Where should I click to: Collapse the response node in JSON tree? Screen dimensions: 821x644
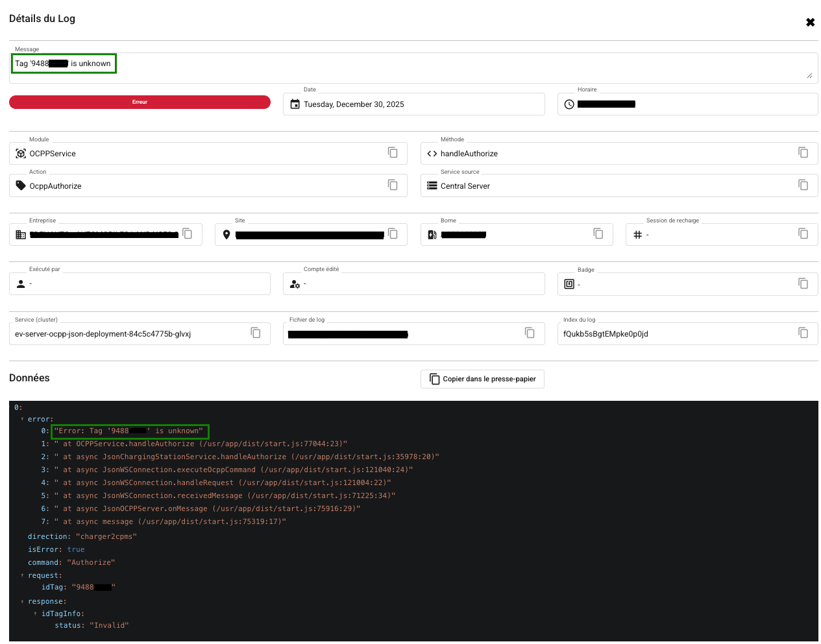point(23,602)
